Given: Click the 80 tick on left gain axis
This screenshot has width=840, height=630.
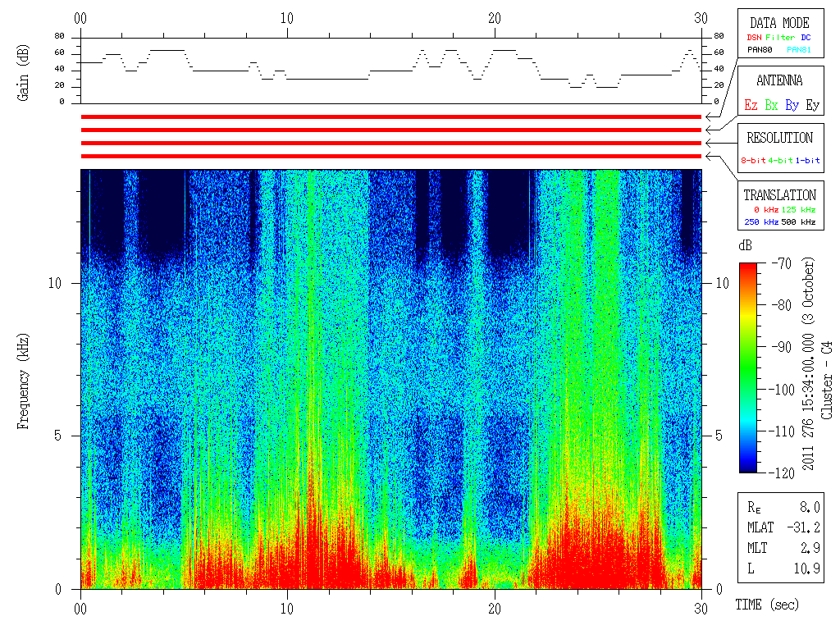Looking at the screenshot, I should click(x=59, y=36).
